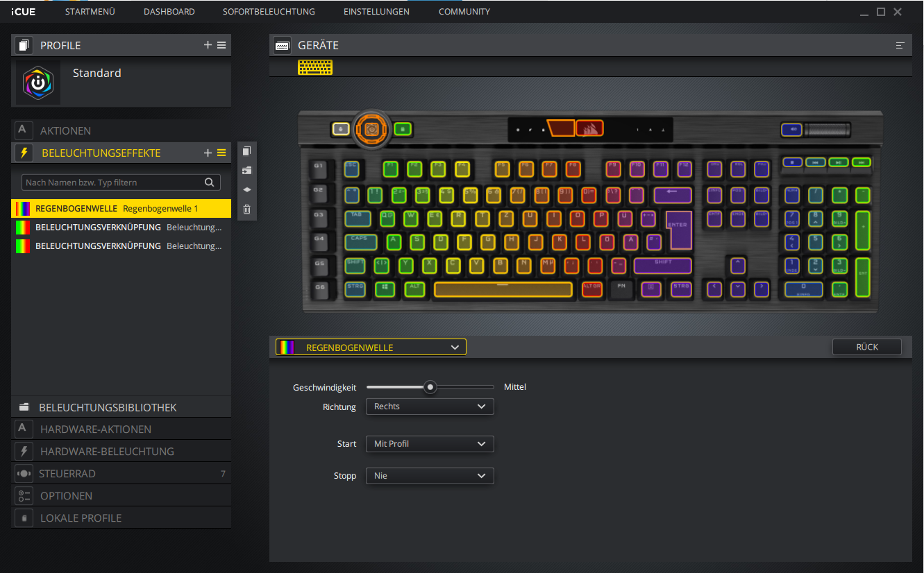Click the Mittel speed value label
924x573 pixels.
pos(515,387)
